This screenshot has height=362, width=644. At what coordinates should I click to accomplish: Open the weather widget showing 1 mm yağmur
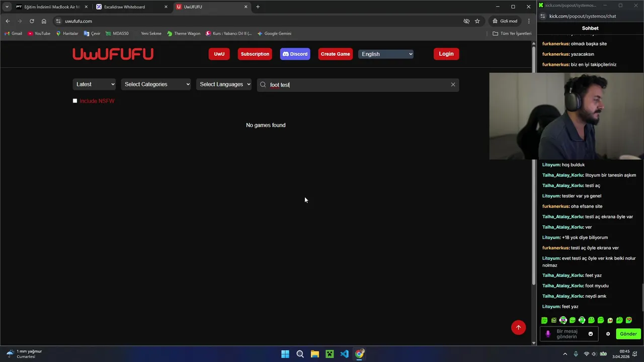click(x=24, y=354)
